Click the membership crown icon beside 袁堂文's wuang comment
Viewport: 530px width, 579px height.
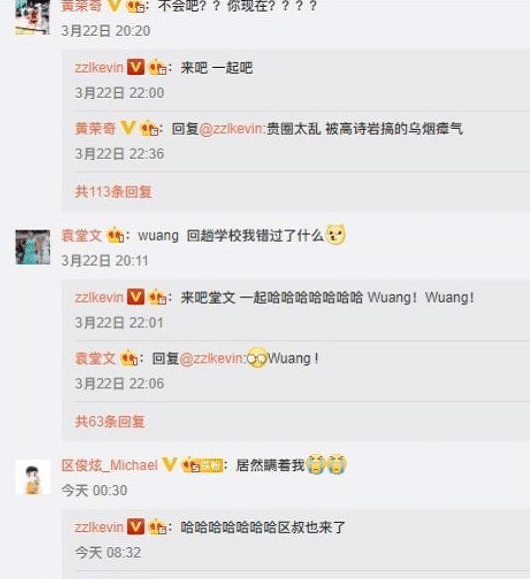click(x=115, y=235)
